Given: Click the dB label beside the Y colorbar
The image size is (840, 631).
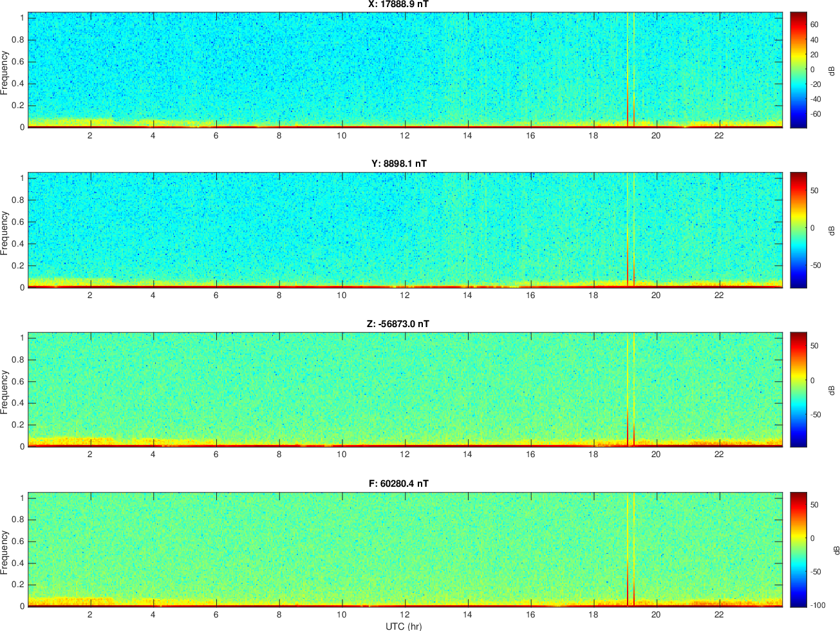Looking at the screenshot, I should (832, 230).
